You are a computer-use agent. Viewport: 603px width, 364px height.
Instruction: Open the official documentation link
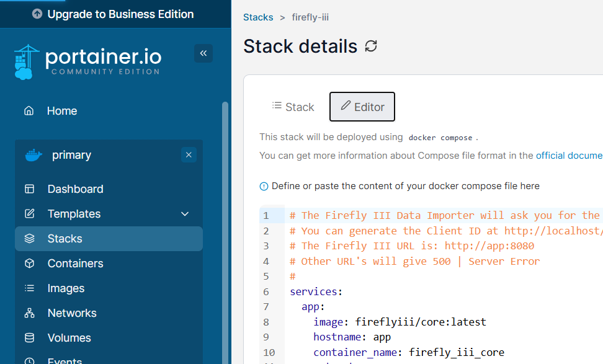(569, 156)
